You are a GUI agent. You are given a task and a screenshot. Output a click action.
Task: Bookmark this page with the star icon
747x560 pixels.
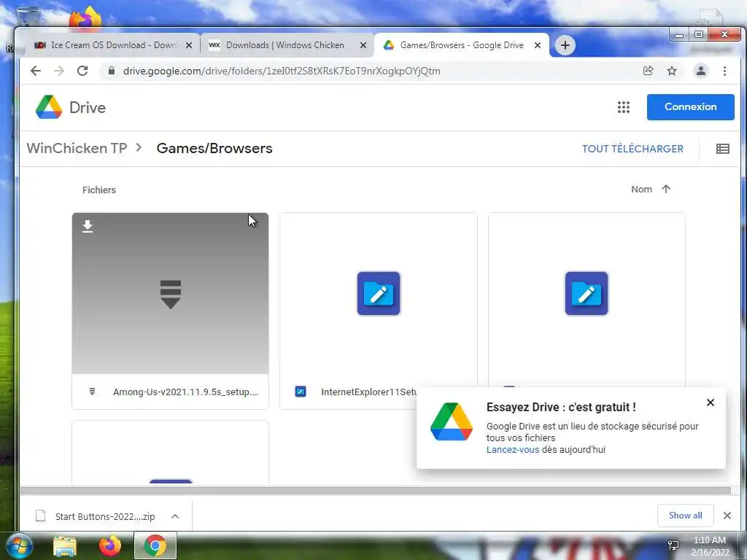point(672,71)
